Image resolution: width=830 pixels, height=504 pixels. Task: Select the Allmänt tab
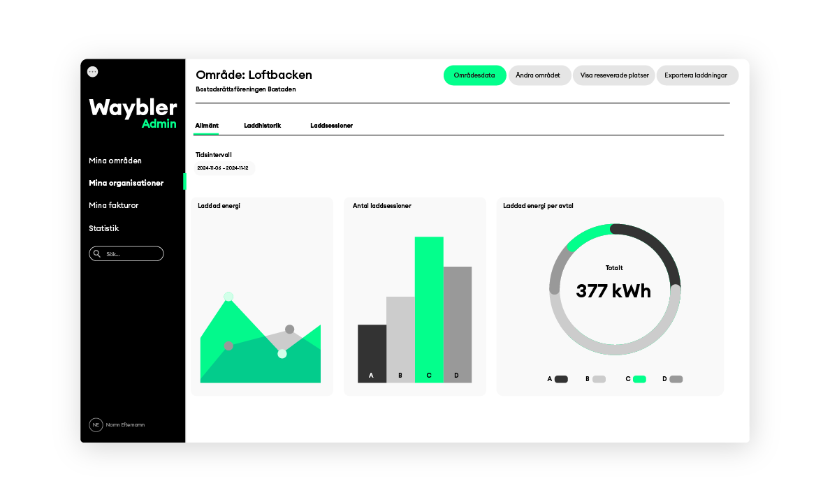207,126
